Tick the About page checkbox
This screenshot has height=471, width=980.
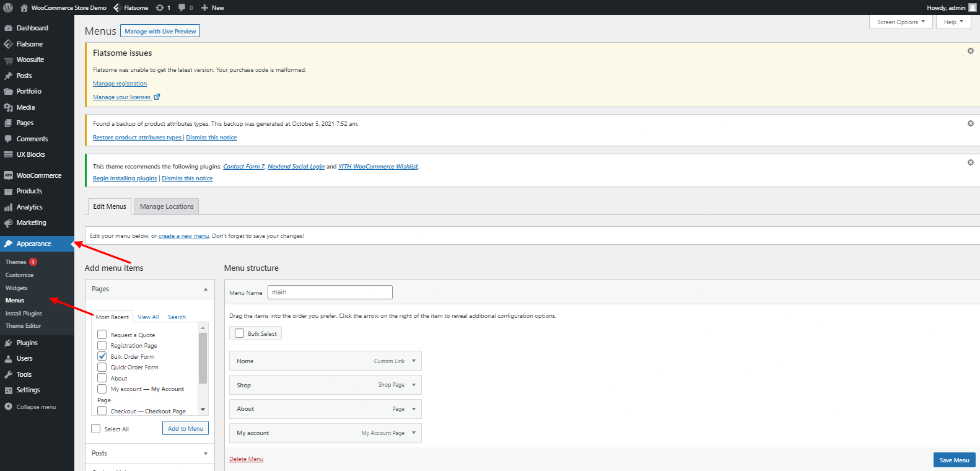tap(102, 378)
